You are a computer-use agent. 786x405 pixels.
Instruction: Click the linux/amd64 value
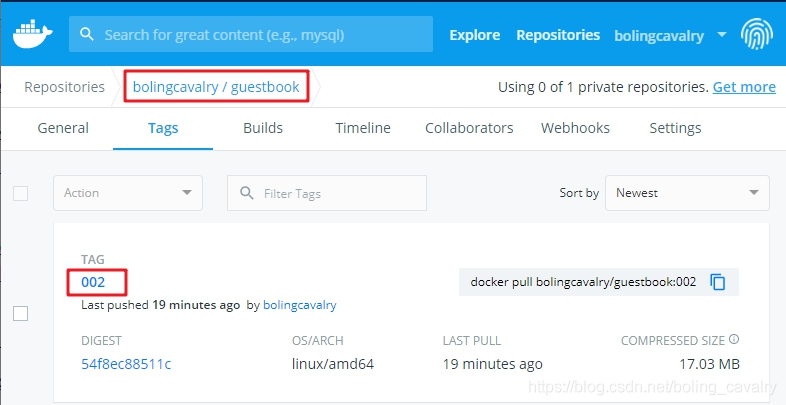pyautogui.click(x=333, y=363)
